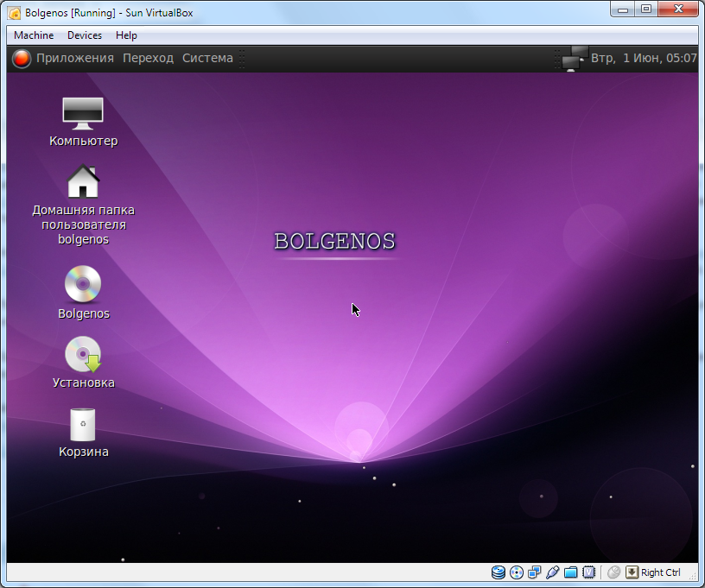Click the network monitors tray icon
The width and height of the screenshot is (705, 588).
pyautogui.click(x=575, y=59)
